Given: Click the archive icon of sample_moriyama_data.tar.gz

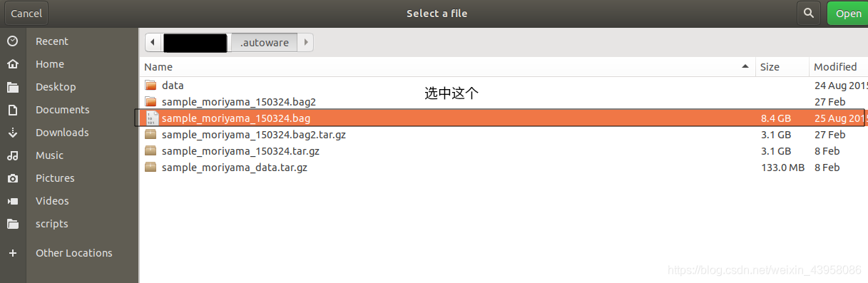Looking at the screenshot, I should [150, 168].
